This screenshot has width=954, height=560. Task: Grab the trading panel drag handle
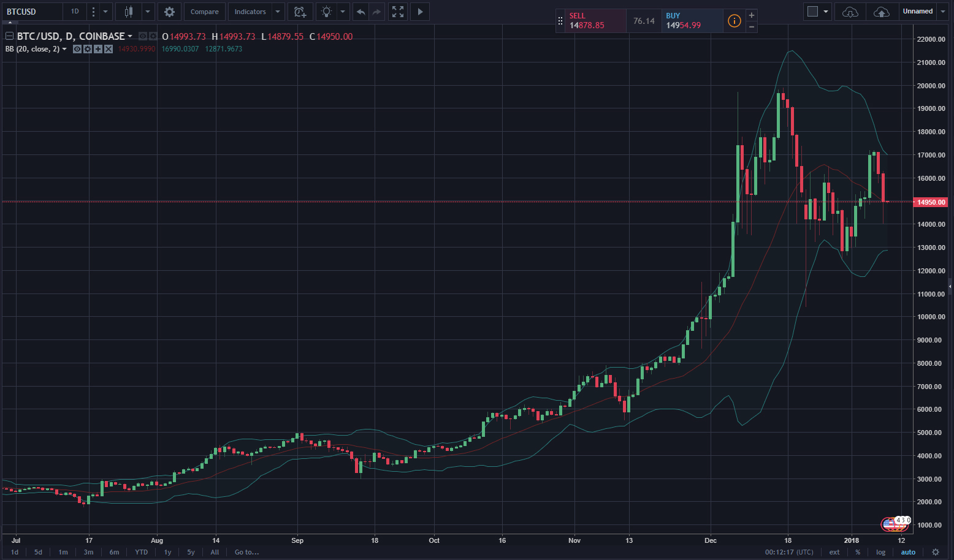(560, 21)
